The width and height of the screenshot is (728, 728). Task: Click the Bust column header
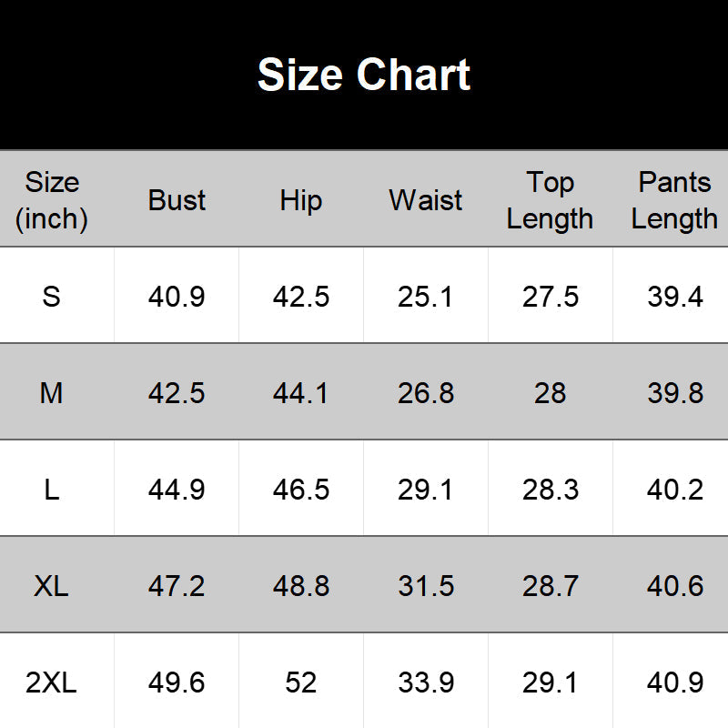point(177,200)
